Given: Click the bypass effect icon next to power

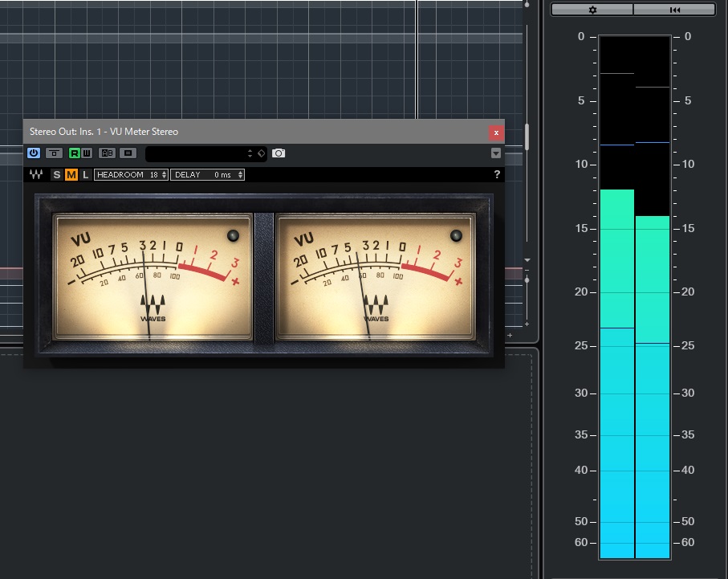Looking at the screenshot, I should tap(55, 153).
